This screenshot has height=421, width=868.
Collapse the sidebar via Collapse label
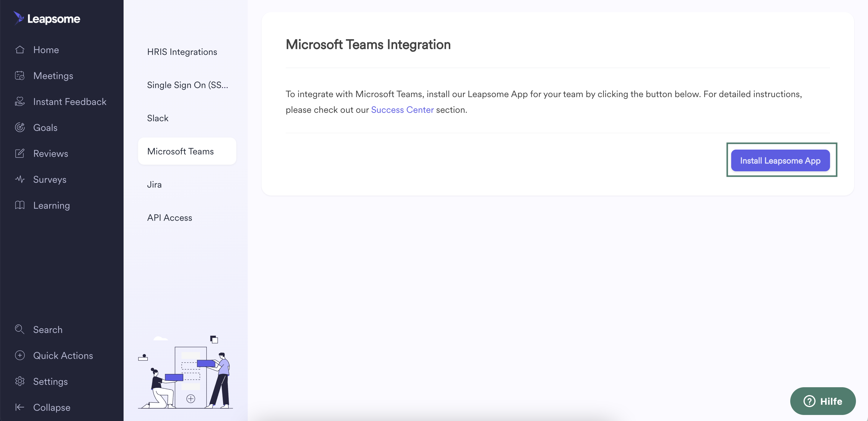click(52, 407)
